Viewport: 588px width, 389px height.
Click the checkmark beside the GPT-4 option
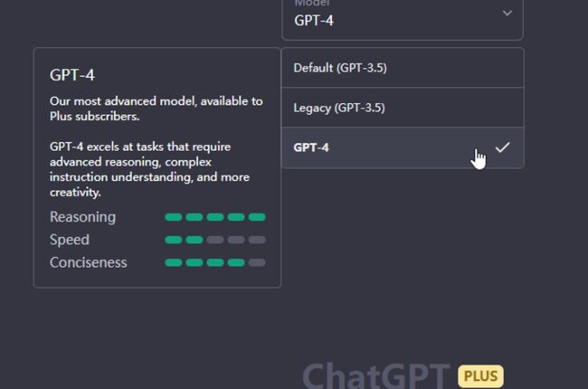pos(503,147)
